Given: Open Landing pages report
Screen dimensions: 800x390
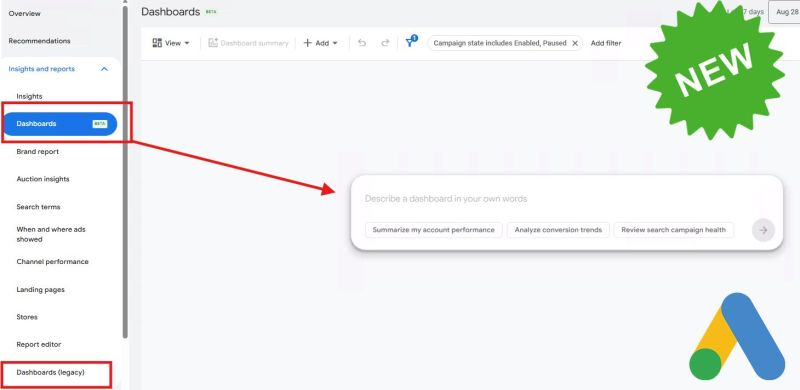Looking at the screenshot, I should [x=40, y=289].
